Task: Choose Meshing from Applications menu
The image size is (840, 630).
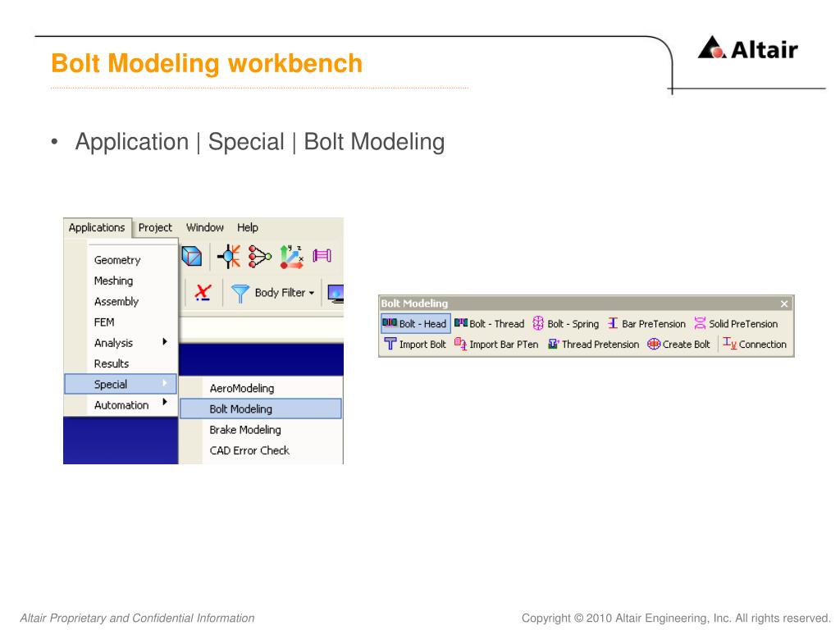Action: click(113, 281)
